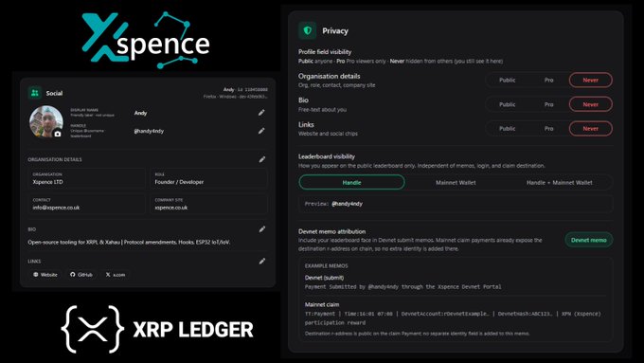Set Organisation details visibility to Never
The width and height of the screenshot is (644, 363).
pyautogui.click(x=591, y=81)
